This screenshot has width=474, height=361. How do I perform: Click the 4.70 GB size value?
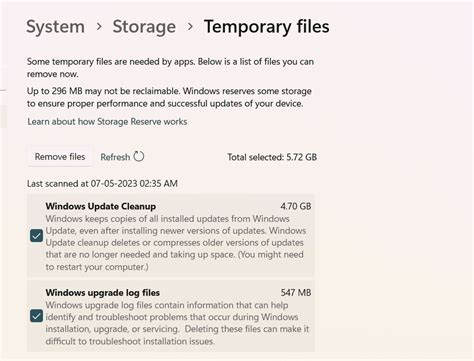coord(296,206)
